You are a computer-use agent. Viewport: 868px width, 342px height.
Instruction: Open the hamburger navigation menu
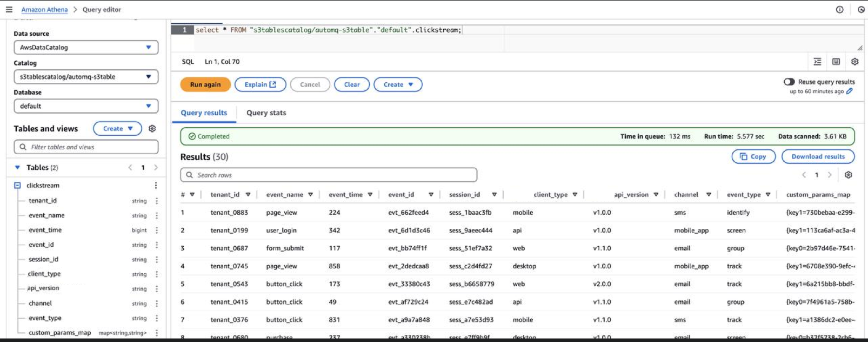pyautogui.click(x=9, y=9)
